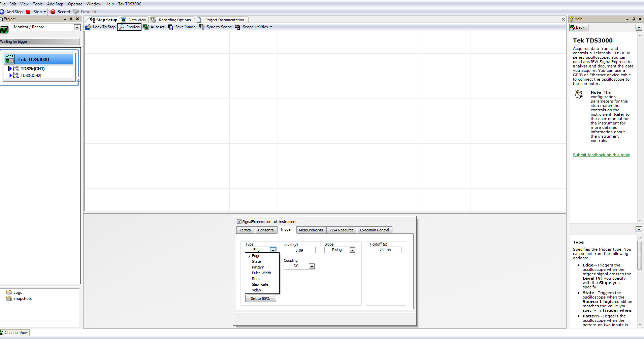Open the Execution Control tab
The height and width of the screenshot is (339, 644).
pos(374,230)
